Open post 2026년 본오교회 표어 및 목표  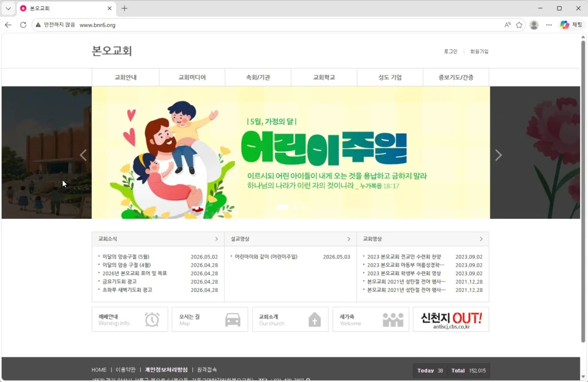click(134, 273)
